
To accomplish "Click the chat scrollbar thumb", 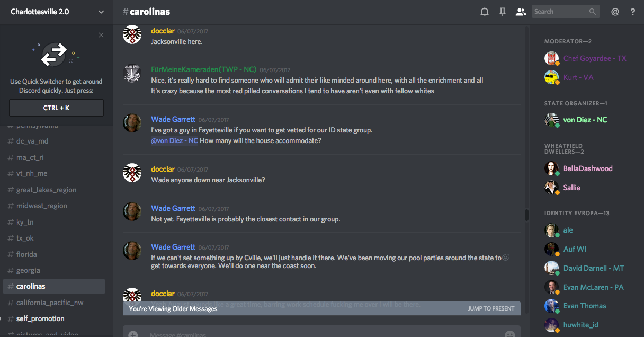I will [526, 215].
